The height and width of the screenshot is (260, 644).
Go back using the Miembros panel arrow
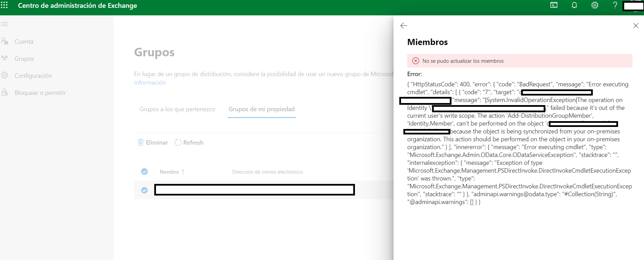point(404,26)
